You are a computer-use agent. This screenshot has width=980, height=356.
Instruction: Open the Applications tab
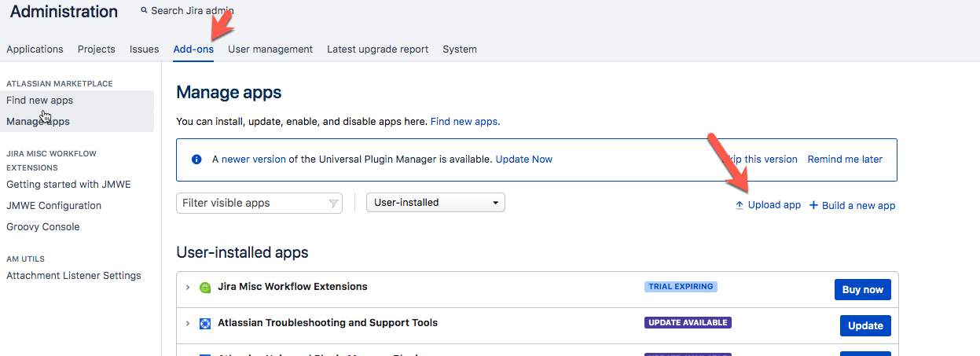click(35, 49)
